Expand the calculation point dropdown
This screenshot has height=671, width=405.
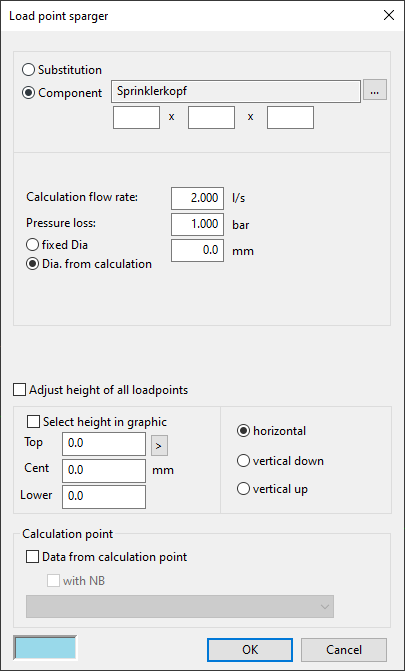(180, 606)
